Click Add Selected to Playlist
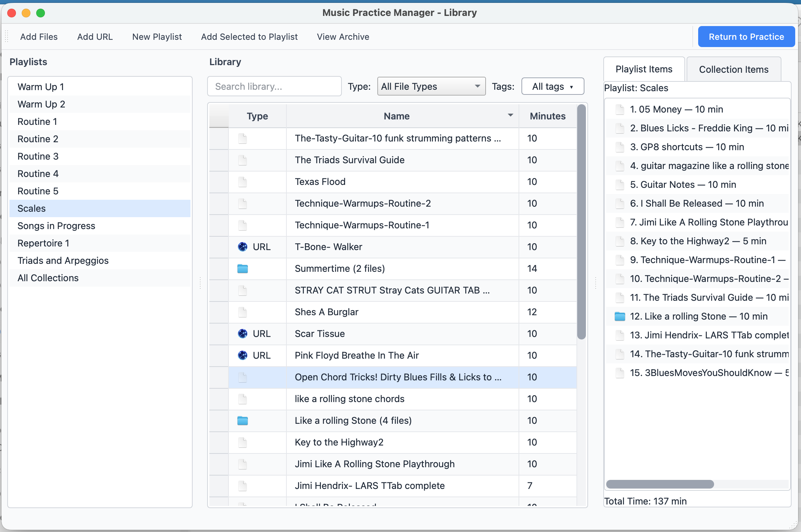The image size is (801, 532). [x=249, y=37]
